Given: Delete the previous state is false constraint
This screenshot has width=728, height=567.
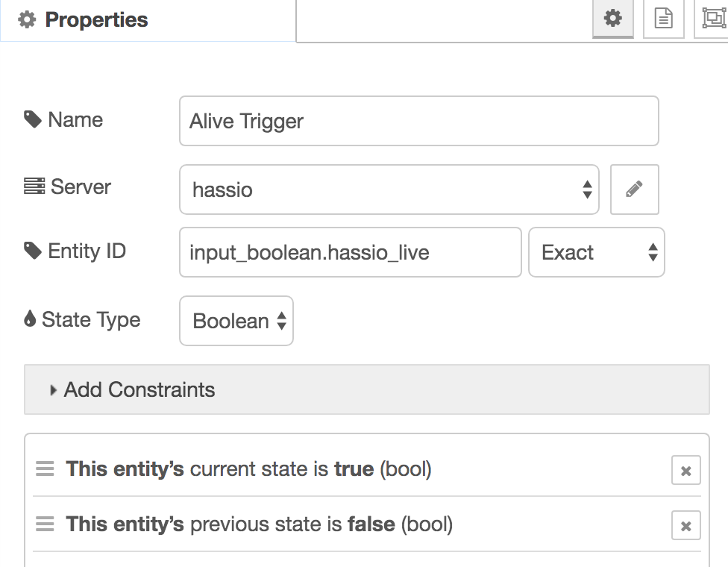Looking at the screenshot, I should click(x=685, y=526).
